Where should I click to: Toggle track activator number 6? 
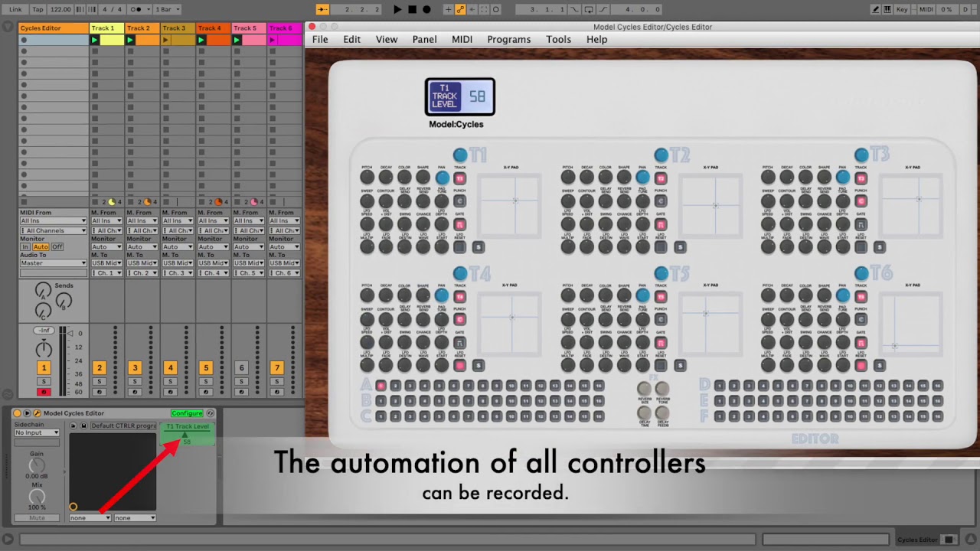(241, 368)
